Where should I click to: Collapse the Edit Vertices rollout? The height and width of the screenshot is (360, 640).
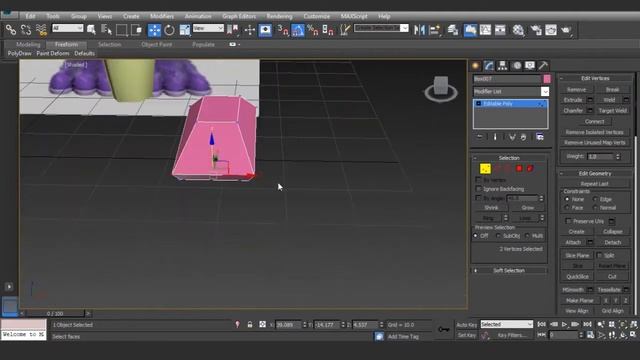[595, 78]
